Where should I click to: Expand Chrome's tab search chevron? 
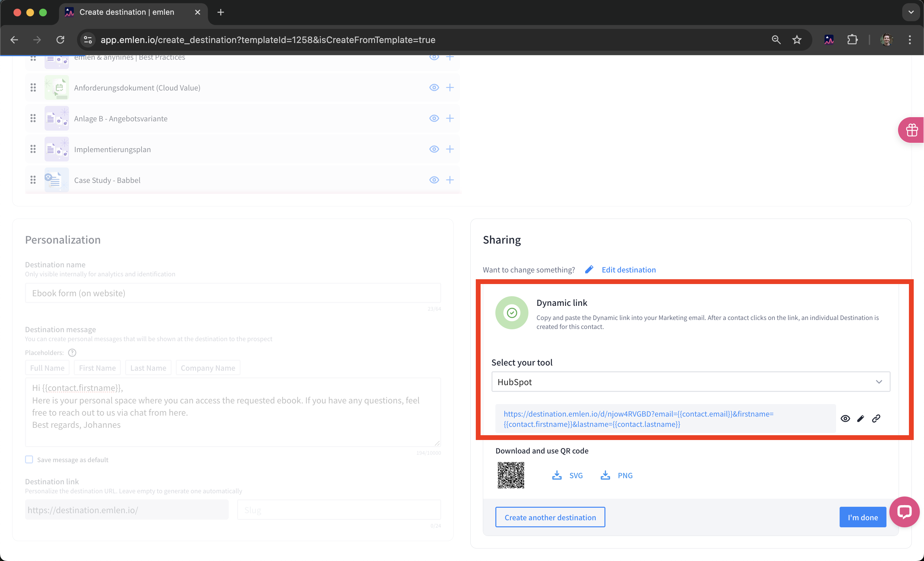911,12
